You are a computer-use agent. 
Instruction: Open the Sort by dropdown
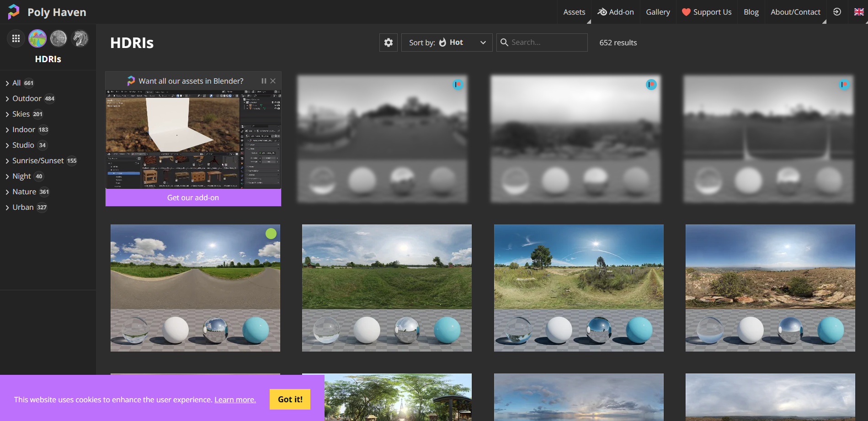(x=483, y=42)
